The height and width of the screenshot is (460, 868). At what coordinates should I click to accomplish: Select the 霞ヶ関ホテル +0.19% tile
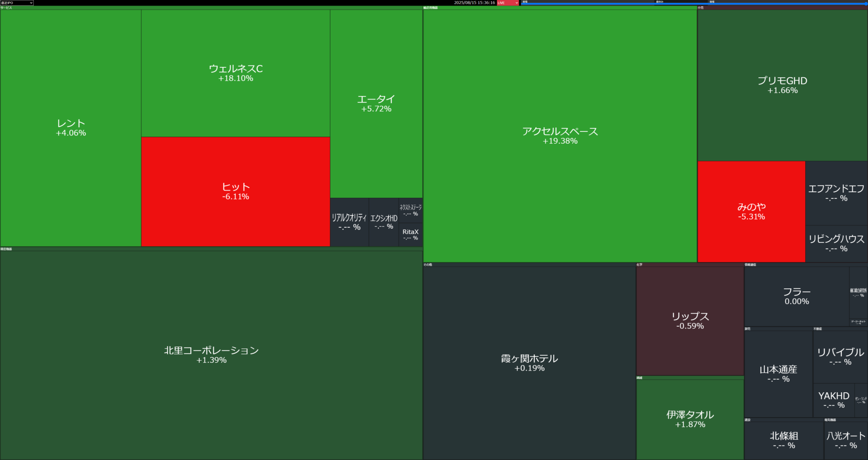pos(529,363)
